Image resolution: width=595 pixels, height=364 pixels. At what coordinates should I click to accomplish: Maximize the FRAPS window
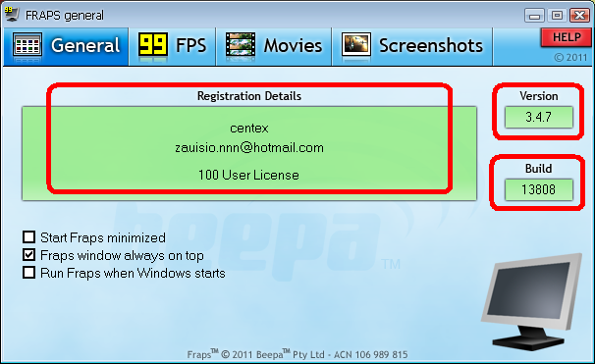pyautogui.click(x=557, y=16)
